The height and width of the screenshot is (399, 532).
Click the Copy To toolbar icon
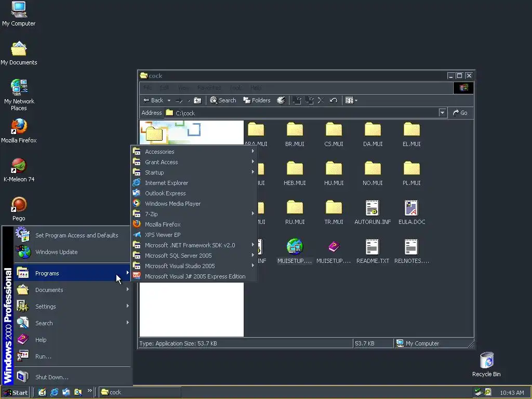click(x=309, y=100)
